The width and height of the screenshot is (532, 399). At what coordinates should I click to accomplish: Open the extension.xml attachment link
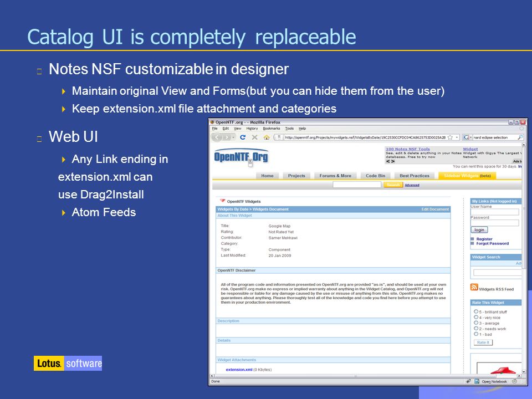(x=239, y=370)
